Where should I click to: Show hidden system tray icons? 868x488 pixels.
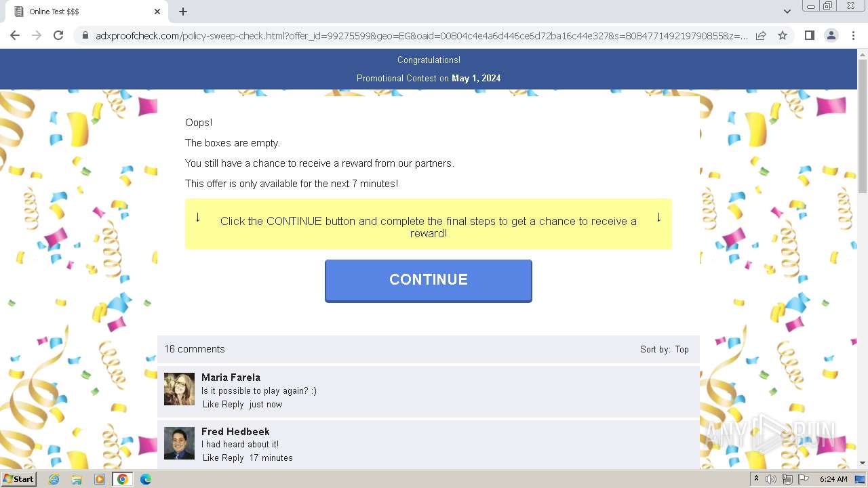[756, 479]
